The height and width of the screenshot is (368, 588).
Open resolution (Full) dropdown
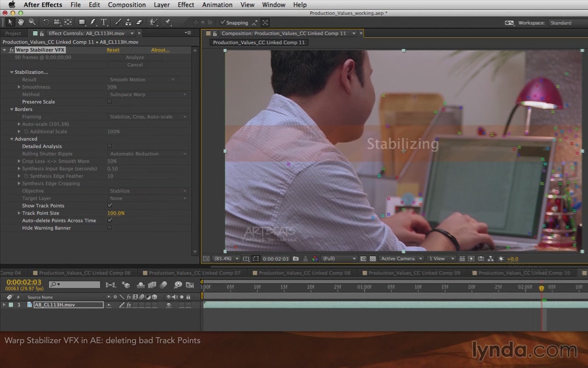pos(339,259)
